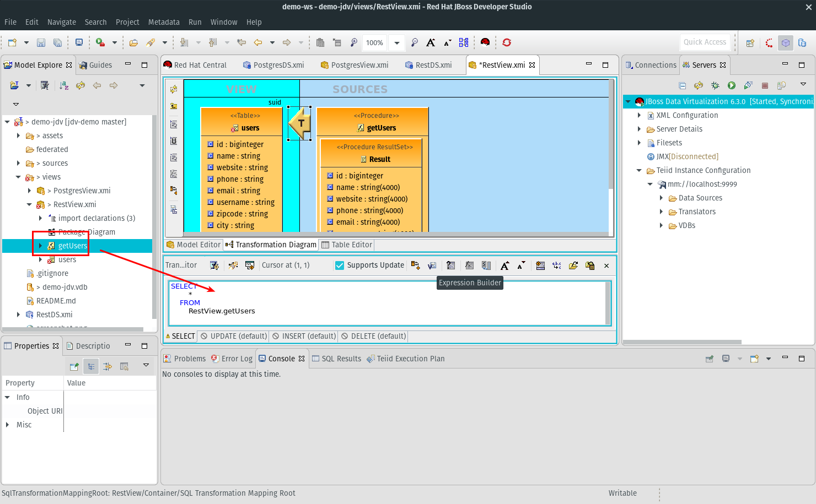Switch to Teiid Designer perspective cube icon

pyautogui.click(x=786, y=42)
